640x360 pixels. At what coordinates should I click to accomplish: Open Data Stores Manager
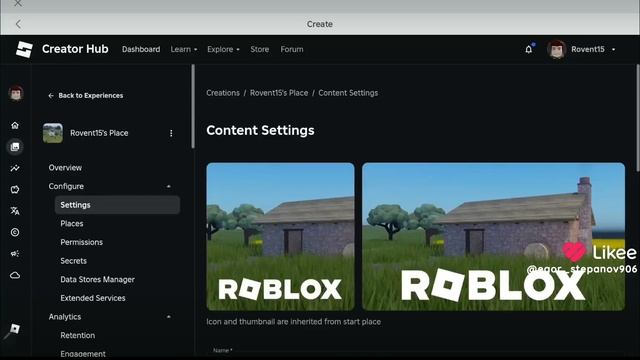click(x=98, y=280)
